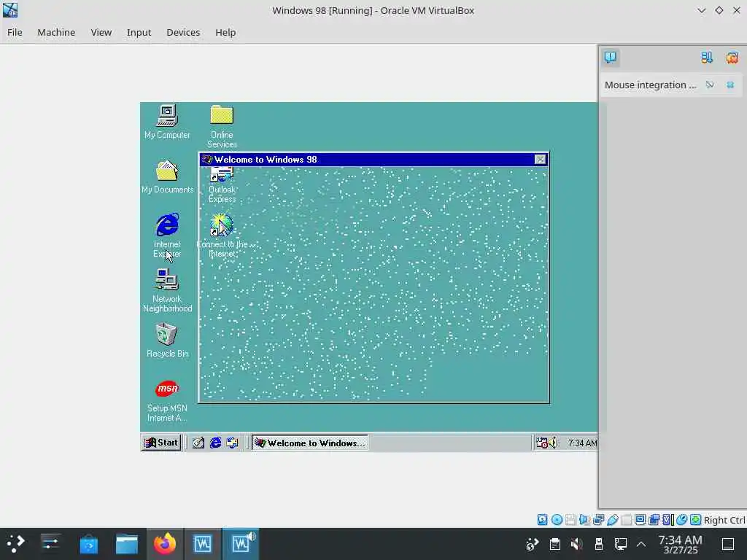747x560 pixels.
Task: Click the hard disk status bar indicator
Action: coord(542,519)
